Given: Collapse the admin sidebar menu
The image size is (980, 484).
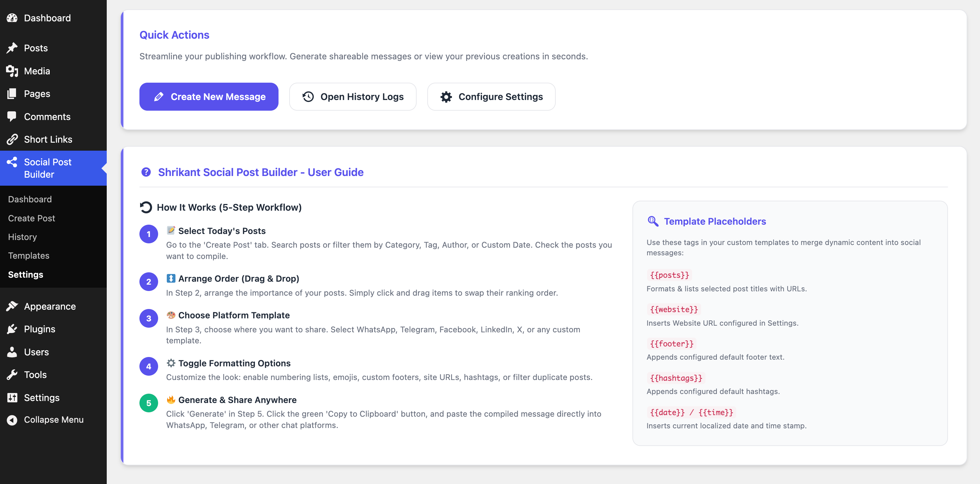Looking at the screenshot, I should 53,420.
